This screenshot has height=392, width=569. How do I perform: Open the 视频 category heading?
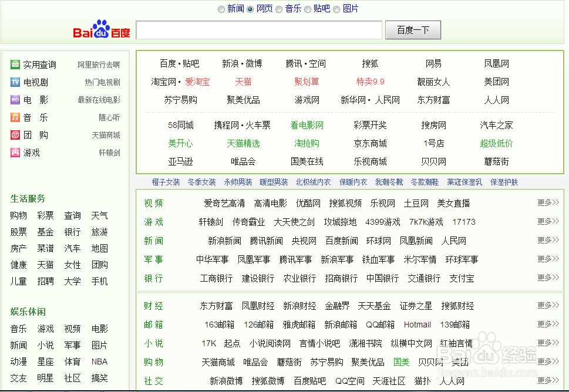pyautogui.click(x=153, y=204)
